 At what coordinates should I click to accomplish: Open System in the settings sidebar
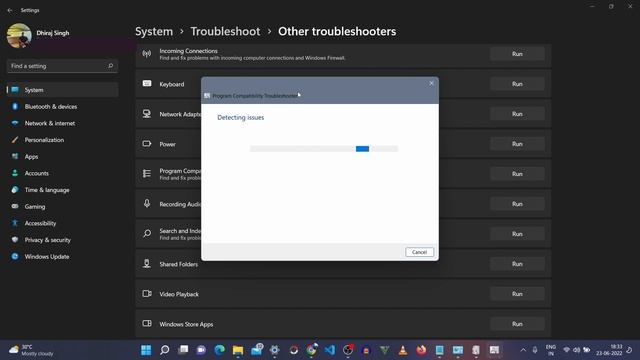tap(62, 90)
